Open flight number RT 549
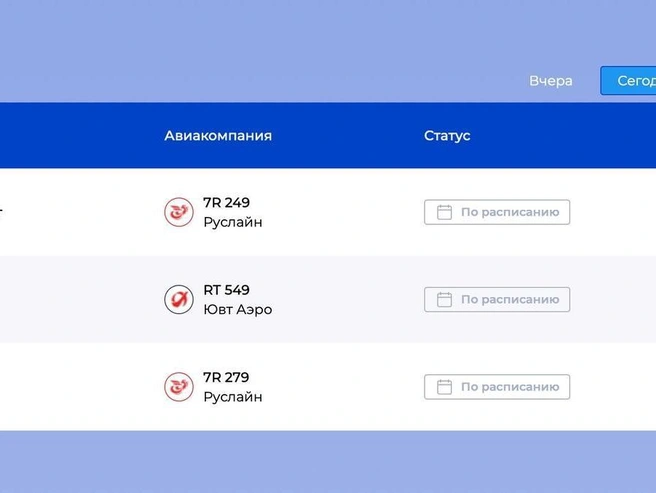Viewport: 656px width, 493px height. 226,290
